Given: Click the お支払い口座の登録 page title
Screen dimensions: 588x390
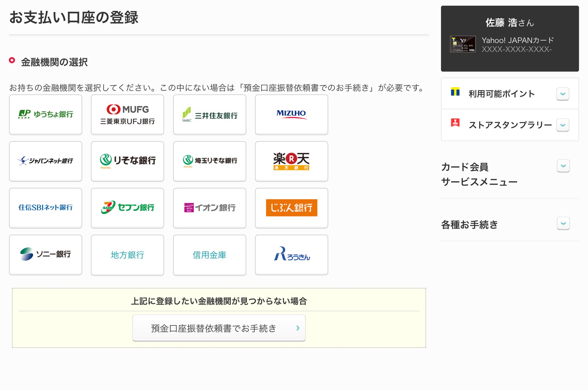Looking at the screenshot, I should tap(74, 17).
